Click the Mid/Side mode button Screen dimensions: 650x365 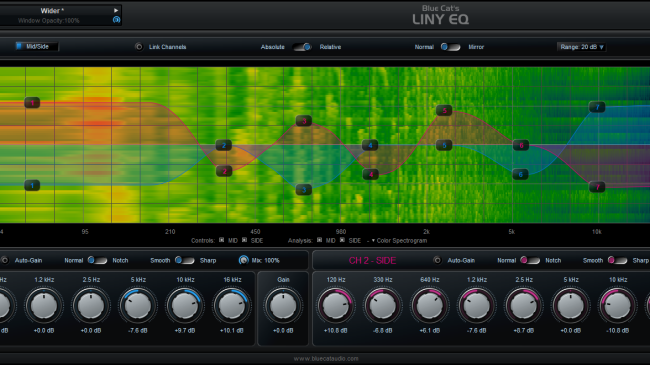[x=36, y=46]
